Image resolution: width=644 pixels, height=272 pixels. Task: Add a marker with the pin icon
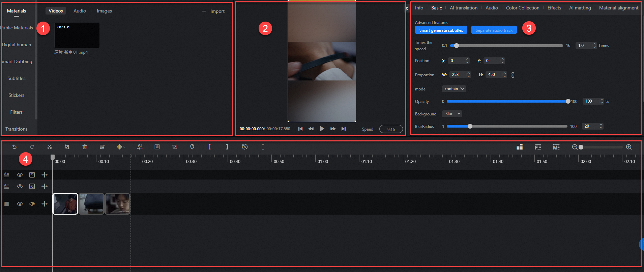coord(192,147)
